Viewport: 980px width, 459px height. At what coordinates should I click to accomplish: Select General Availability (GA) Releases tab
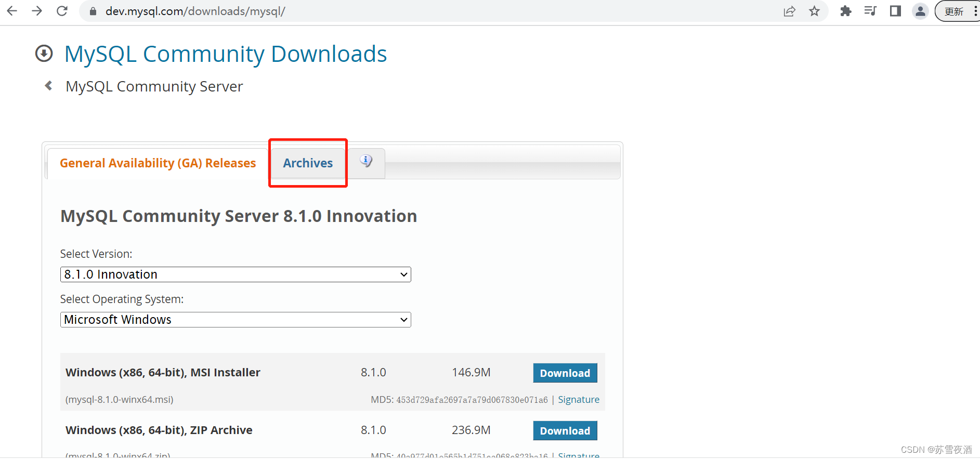click(158, 163)
